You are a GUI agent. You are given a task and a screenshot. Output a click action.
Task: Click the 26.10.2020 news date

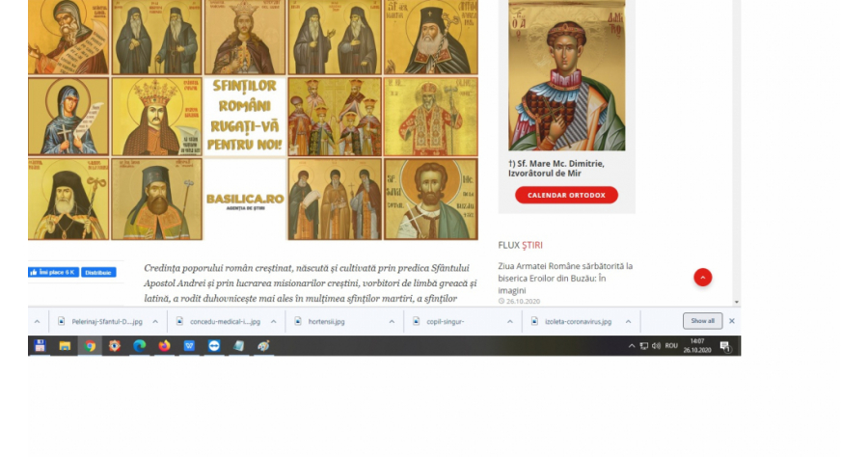click(523, 302)
